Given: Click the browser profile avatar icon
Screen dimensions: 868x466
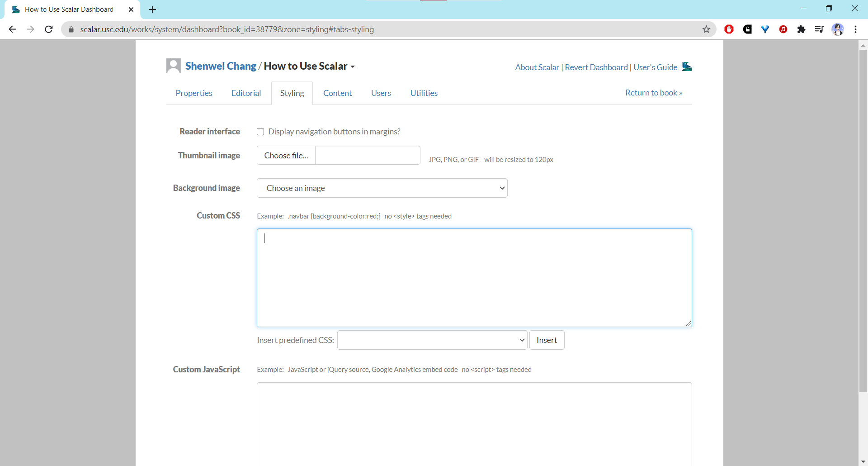Looking at the screenshot, I should click(x=837, y=29).
